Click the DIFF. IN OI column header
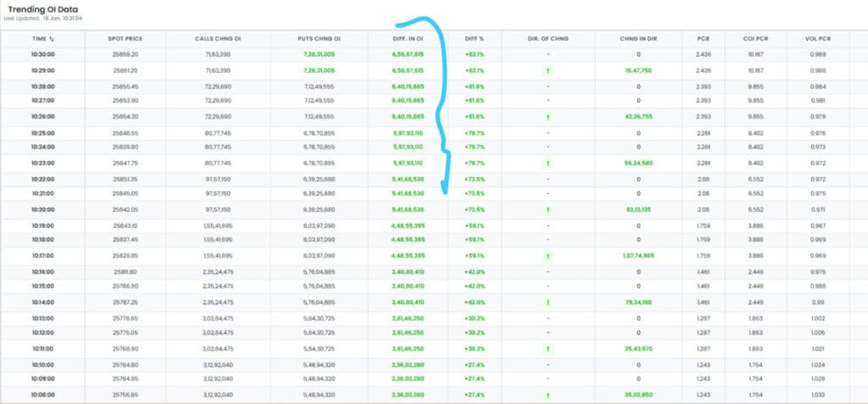 (408, 39)
